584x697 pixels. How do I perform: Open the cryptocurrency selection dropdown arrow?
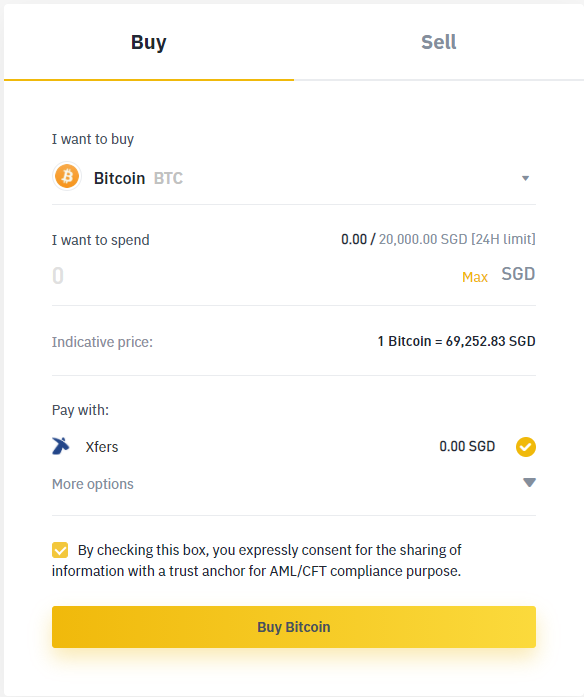tap(525, 178)
